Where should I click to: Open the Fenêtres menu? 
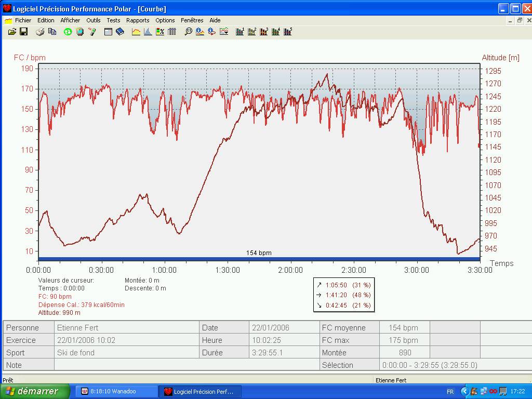[192, 20]
